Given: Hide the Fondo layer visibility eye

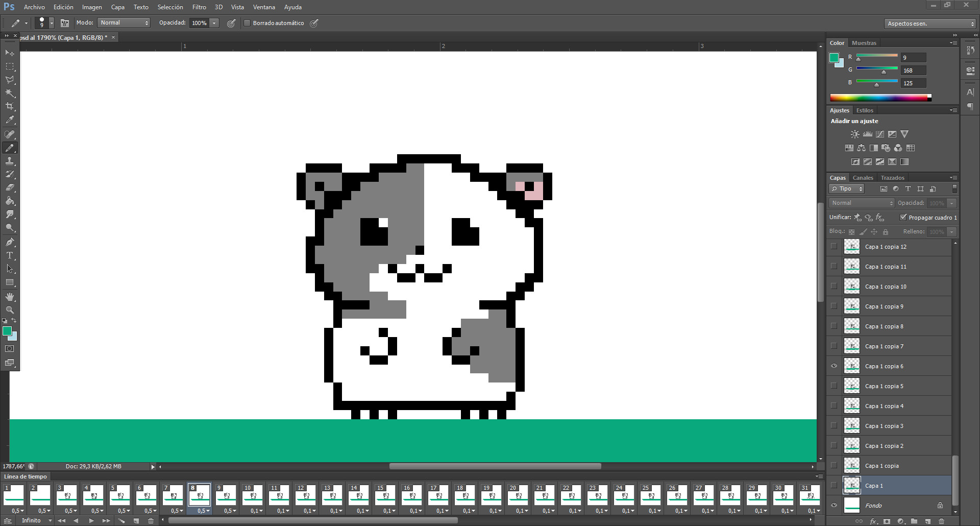Looking at the screenshot, I should 834,505.
